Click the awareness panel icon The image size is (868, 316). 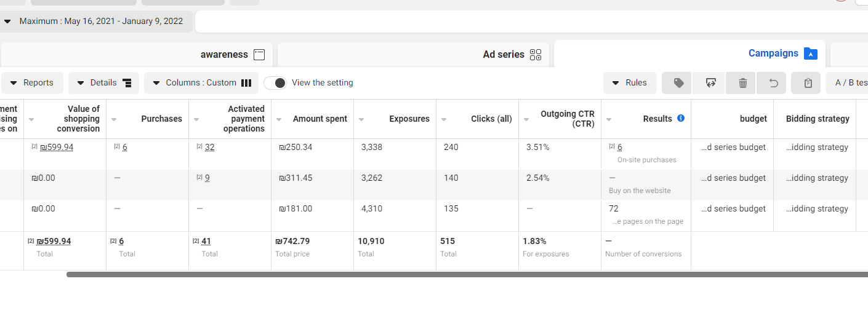click(x=259, y=55)
